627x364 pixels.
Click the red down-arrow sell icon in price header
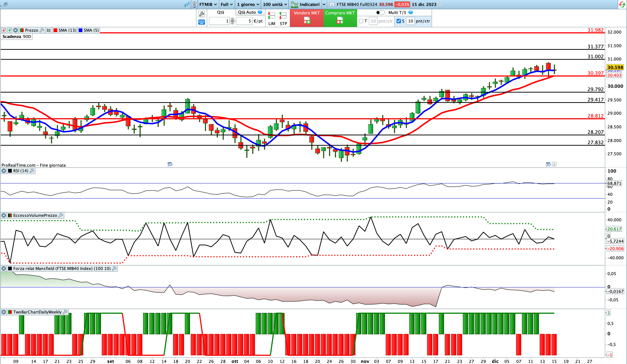coord(4,30)
